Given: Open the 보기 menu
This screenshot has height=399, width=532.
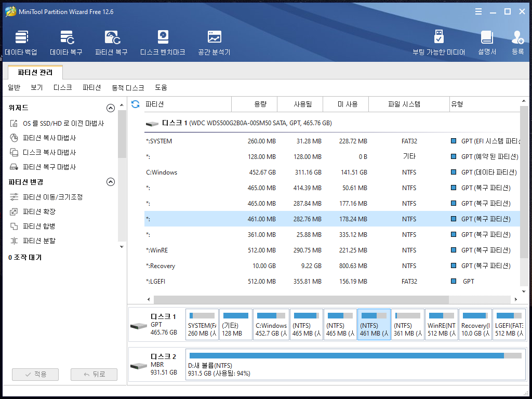Looking at the screenshot, I should click(x=37, y=87).
